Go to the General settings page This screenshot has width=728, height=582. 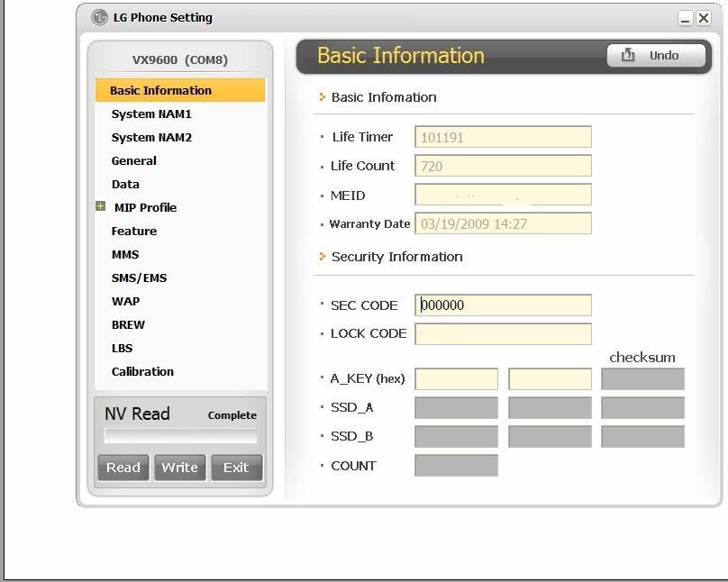pyautogui.click(x=133, y=161)
